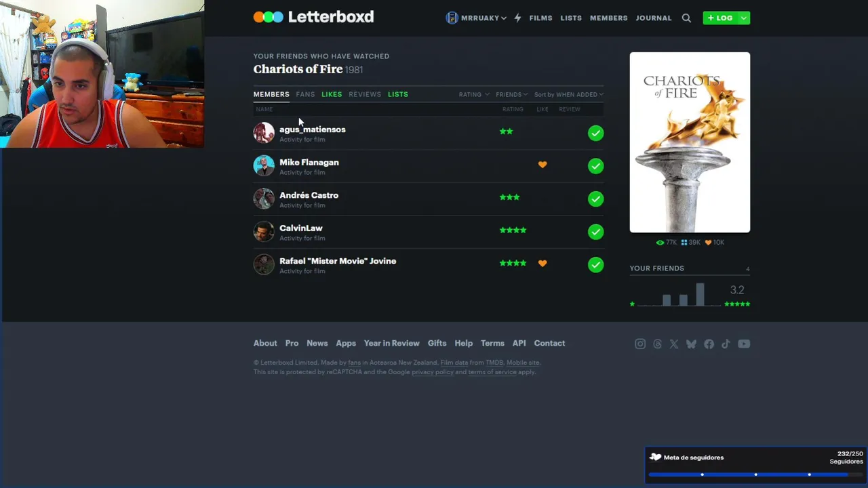Screen dimensions: 868x488
Task: Click the ratings histogram tallest bar
Action: (700, 294)
